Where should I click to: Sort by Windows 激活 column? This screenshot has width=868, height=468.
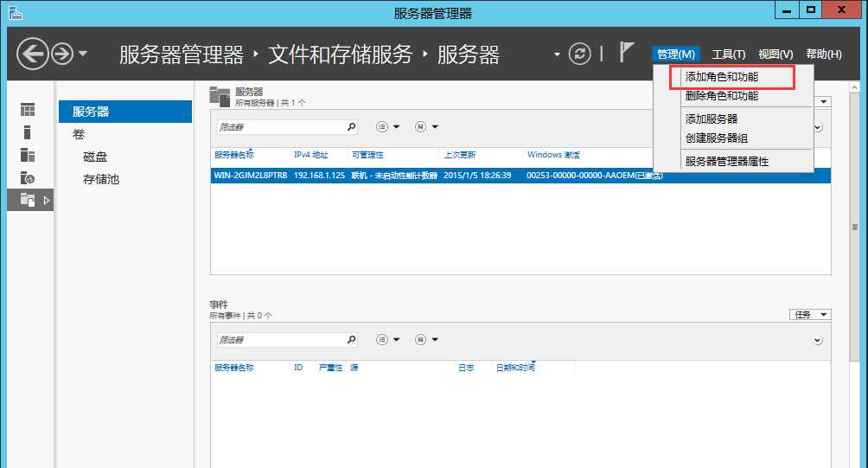pyautogui.click(x=553, y=155)
